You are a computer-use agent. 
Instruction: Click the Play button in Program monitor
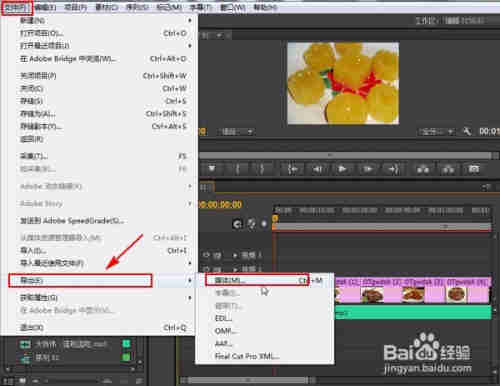342,169
